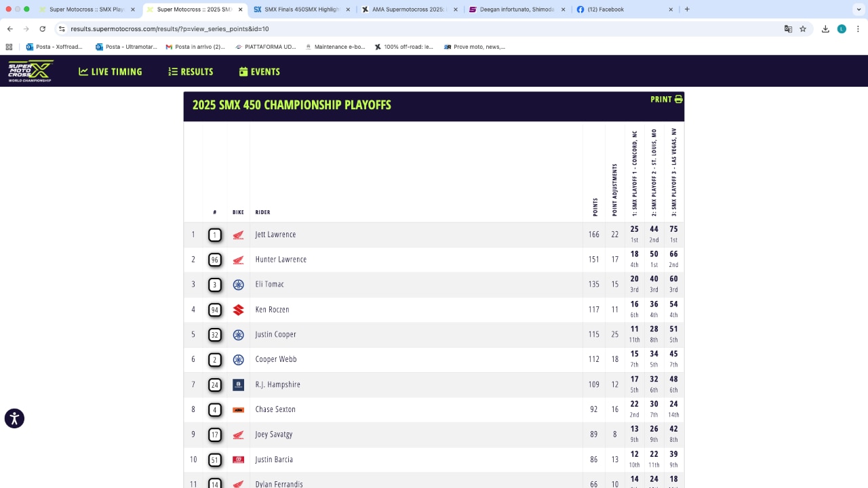Open the Live Timing page

click(111, 72)
